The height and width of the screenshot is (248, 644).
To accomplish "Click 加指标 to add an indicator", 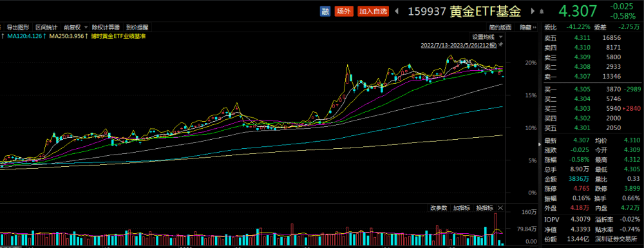I will pos(462,208).
